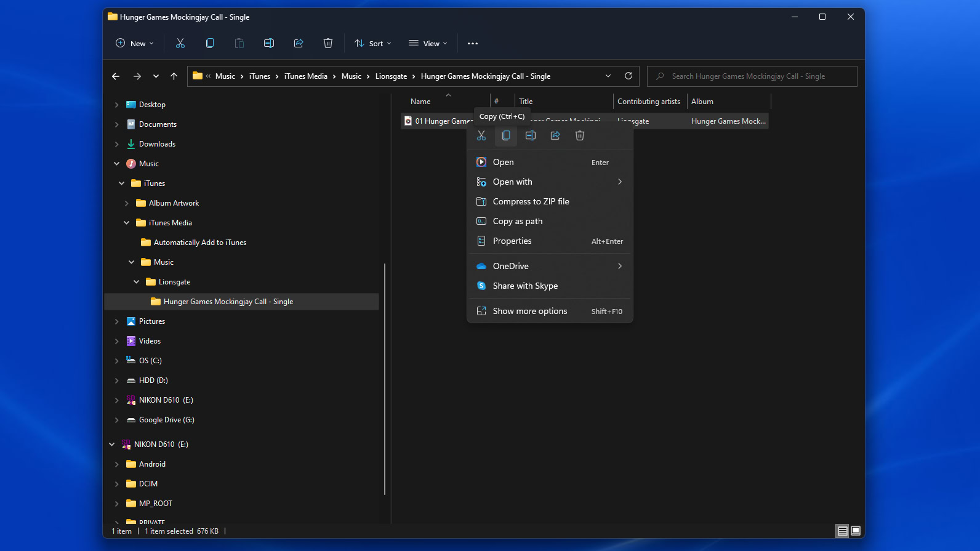Expand the Pictures folder in sidebar

coord(117,321)
